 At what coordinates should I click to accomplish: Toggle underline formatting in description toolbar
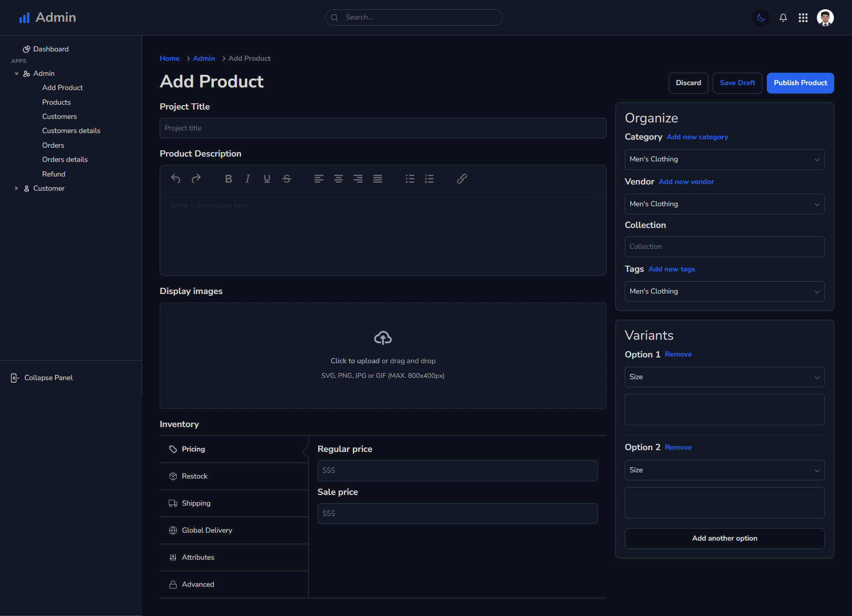(x=267, y=179)
